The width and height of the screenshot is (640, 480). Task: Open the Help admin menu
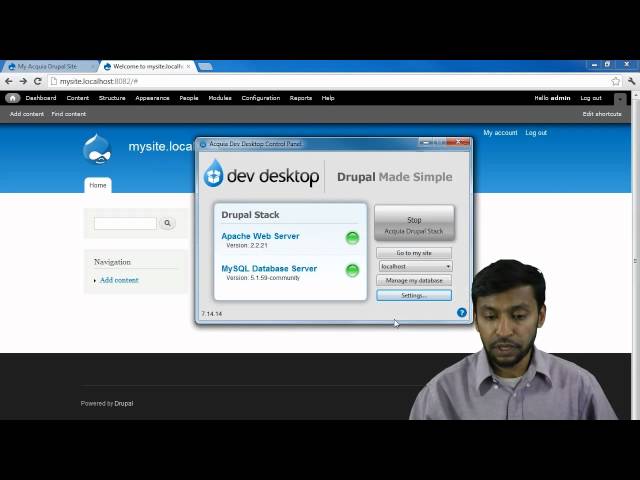[328, 98]
